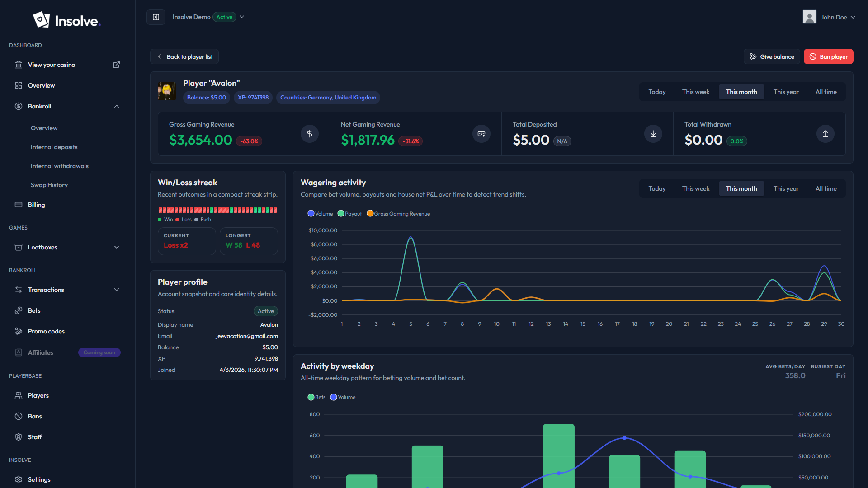Click the win/loss streak strip
868x488 pixels.
[x=217, y=210]
